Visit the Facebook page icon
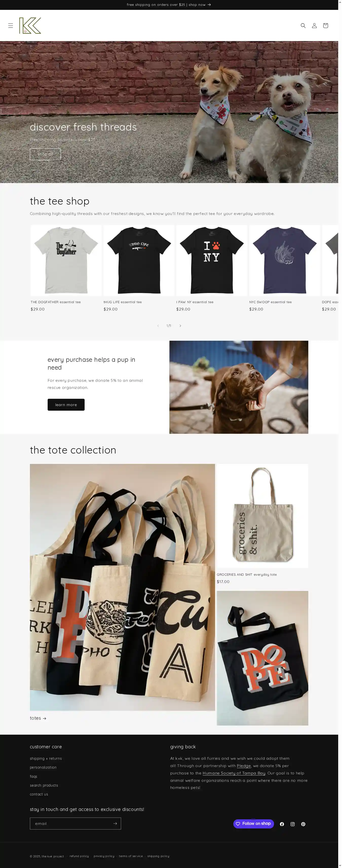This screenshot has height=868, width=342. (x=282, y=824)
